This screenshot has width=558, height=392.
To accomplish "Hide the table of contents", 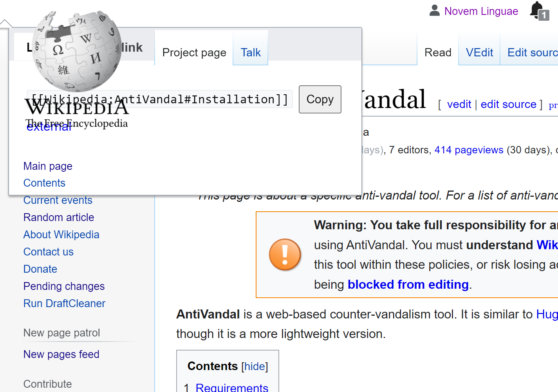I will click(x=255, y=367).
